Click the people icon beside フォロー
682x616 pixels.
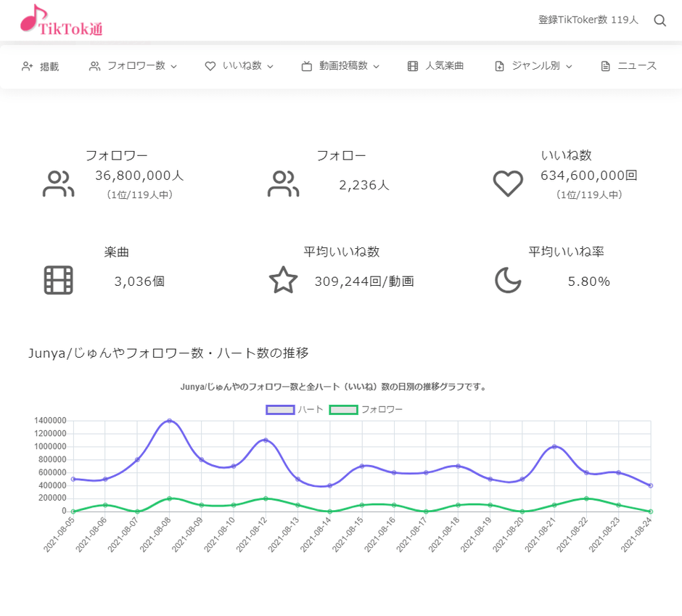(x=283, y=184)
